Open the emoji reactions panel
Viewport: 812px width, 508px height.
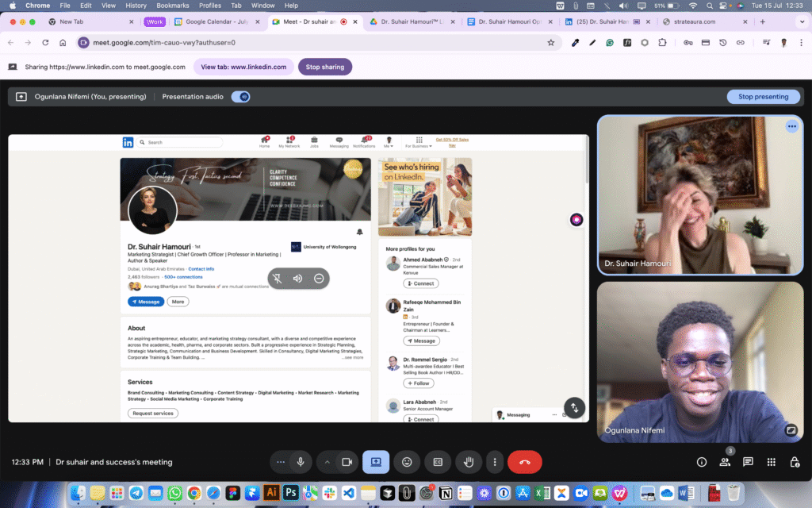[x=407, y=462]
